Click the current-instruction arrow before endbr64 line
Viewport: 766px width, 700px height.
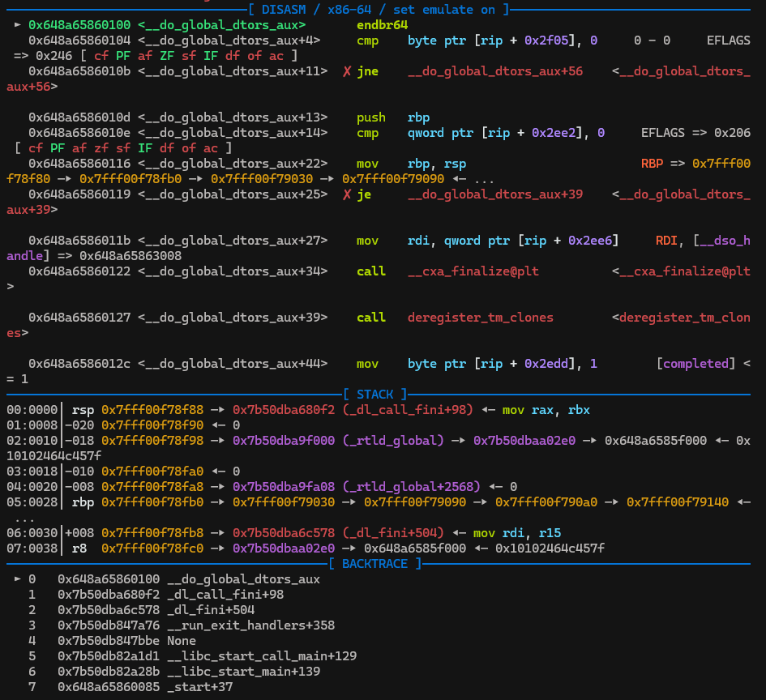point(18,25)
